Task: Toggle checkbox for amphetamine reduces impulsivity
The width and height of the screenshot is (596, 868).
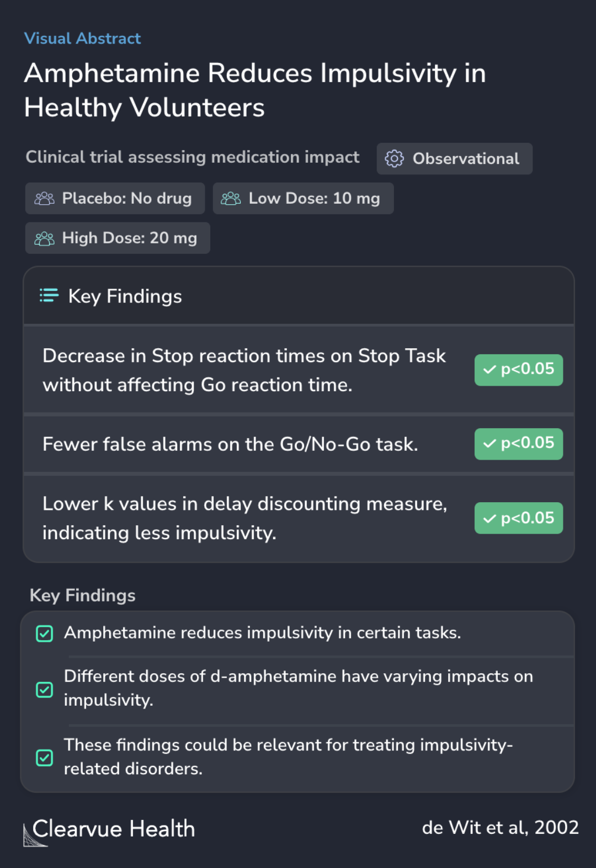Action: pyautogui.click(x=45, y=633)
